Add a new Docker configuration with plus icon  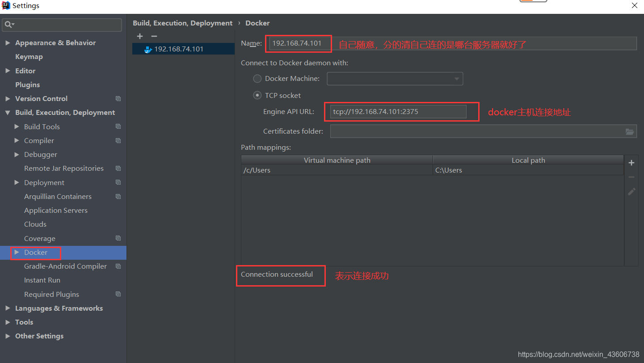click(140, 36)
